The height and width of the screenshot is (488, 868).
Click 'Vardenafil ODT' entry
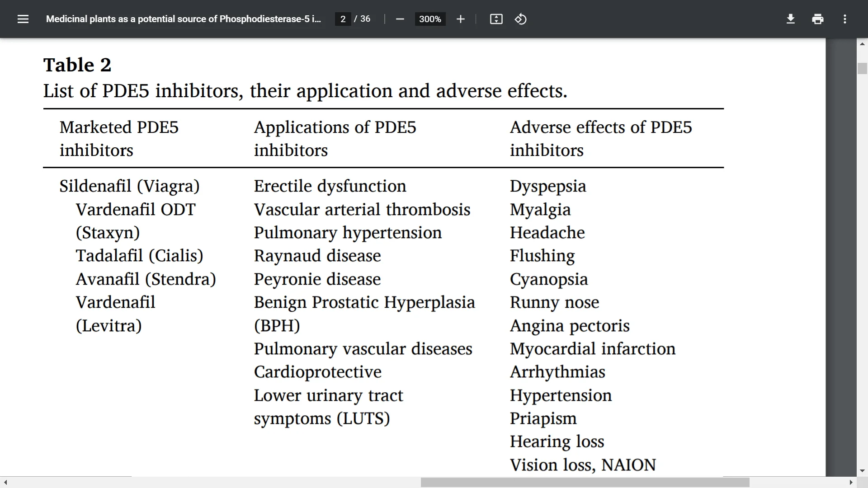(x=136, y=210)
